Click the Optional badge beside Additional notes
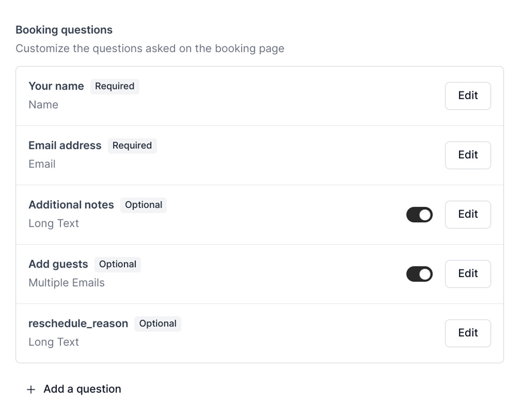Screen dimensions: 521x420 [144, 205]
